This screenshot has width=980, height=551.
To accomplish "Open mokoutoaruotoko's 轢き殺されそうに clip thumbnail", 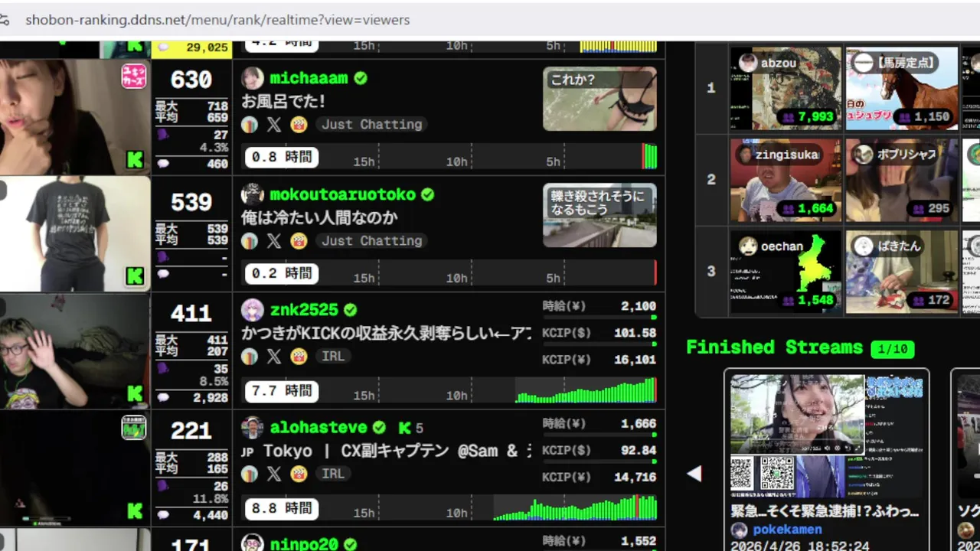I will pos(599,215).
